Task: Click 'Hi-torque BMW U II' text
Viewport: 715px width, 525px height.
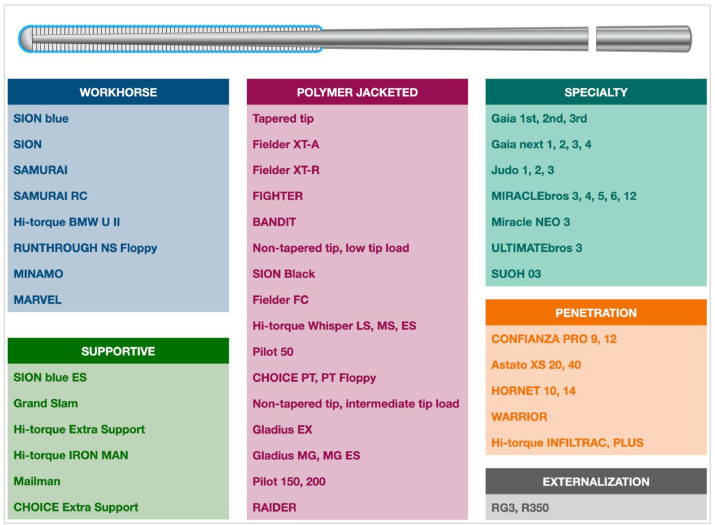Action: (67, 222)
